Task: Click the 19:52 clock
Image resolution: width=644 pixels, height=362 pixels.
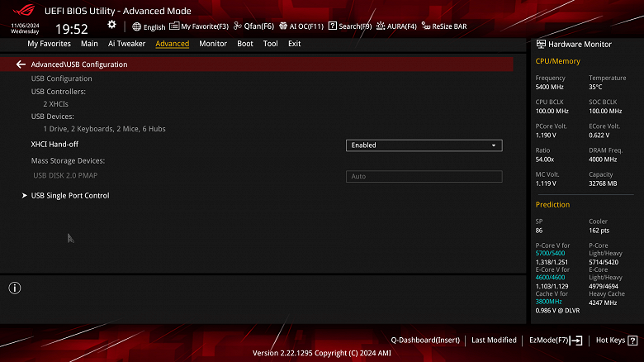Action: [x=72, y=29]
